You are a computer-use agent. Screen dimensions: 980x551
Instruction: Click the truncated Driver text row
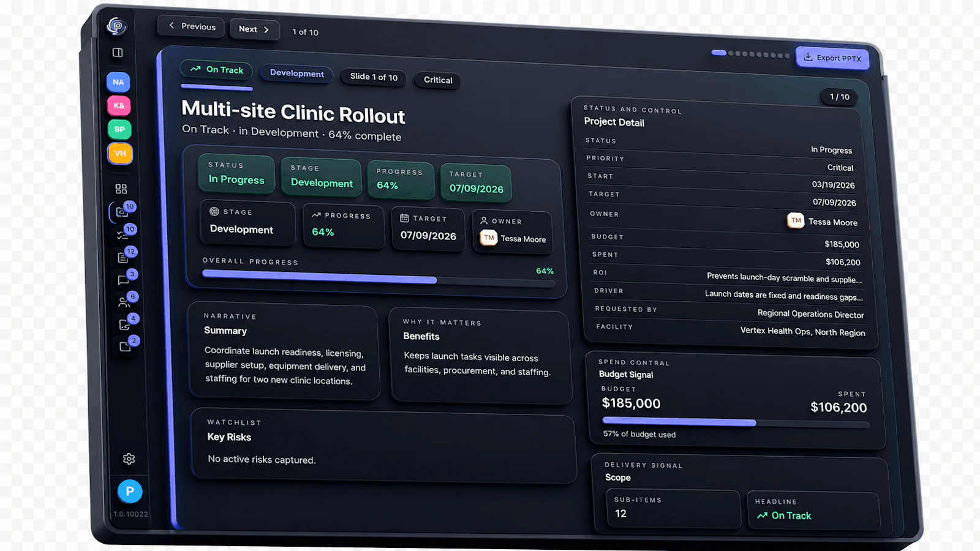pyautogui.click(x=728, y=293)
